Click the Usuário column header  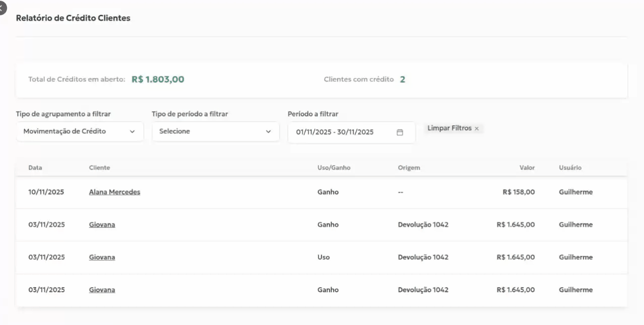tap(570, 168)
